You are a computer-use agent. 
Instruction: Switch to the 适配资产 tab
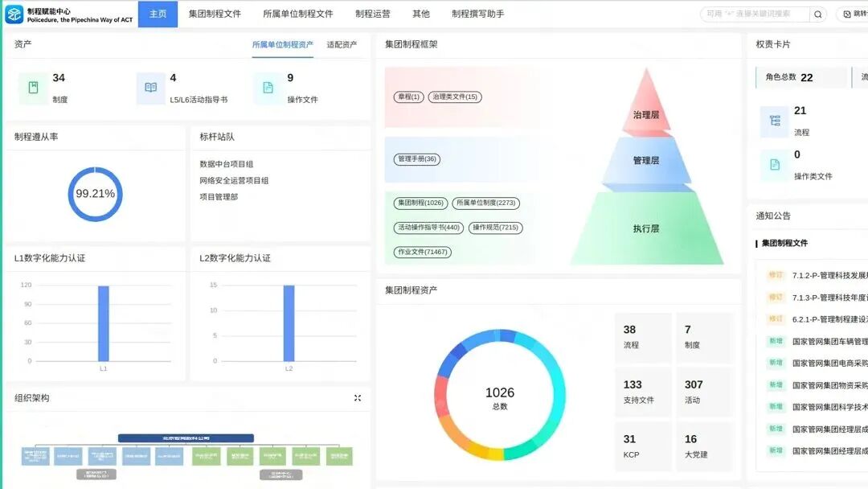(x=342, y=45)
